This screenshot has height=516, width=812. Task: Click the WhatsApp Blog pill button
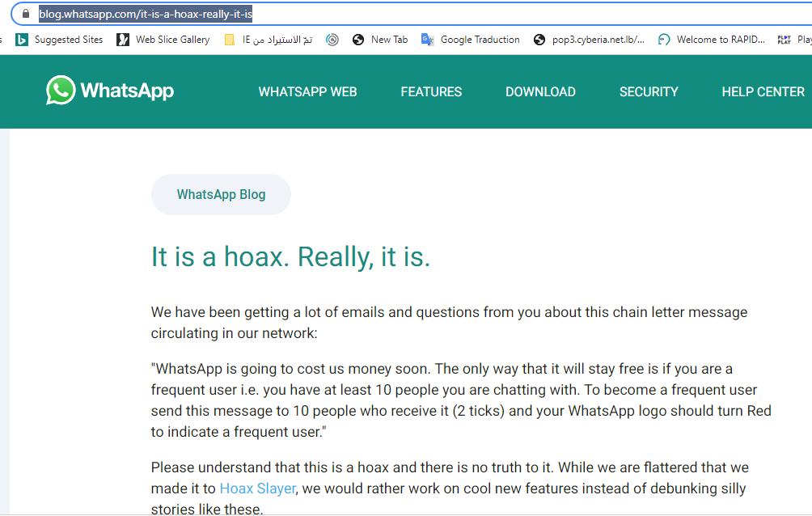point(221,194)
